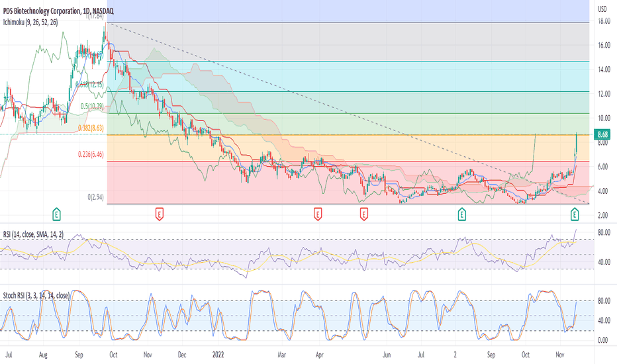Click the 1(17.84) Fibonacci top label
Viewport: 617px width, 364px height.
click(95, 17)
